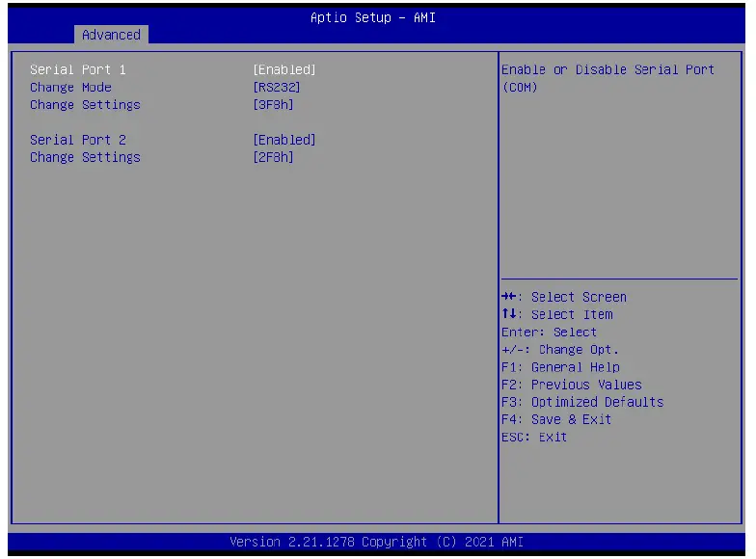Click the Aptio Setup - AMI title
This screenshot has width=756, height=559.
point(372,17)
